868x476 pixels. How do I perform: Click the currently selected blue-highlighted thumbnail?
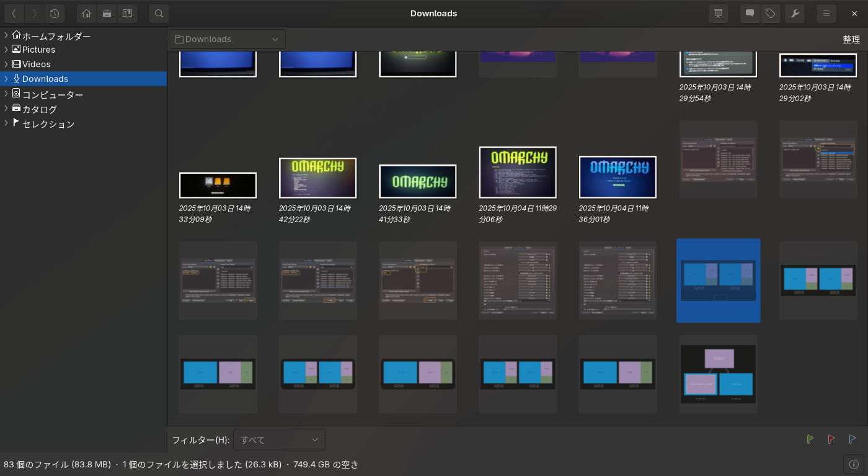click(718, 281)
